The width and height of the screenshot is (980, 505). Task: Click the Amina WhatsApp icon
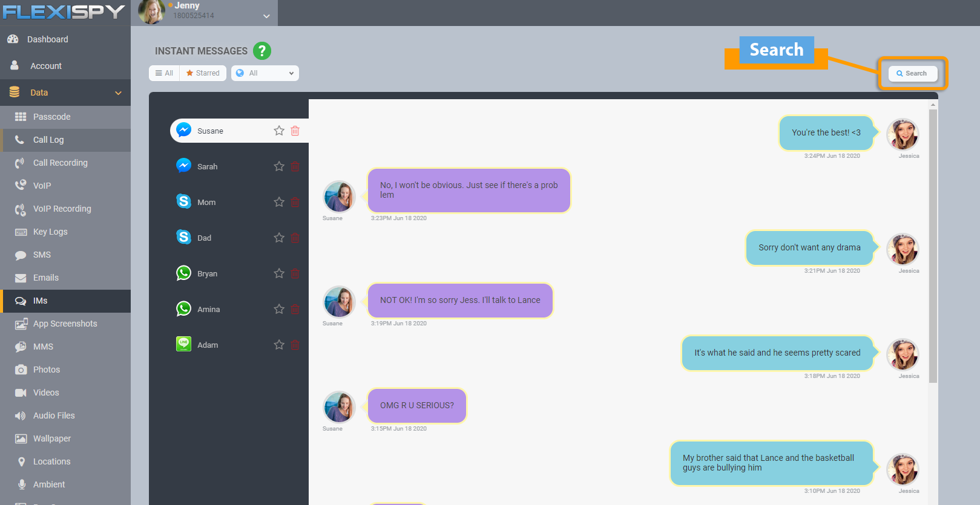click(x=184, y=308)
